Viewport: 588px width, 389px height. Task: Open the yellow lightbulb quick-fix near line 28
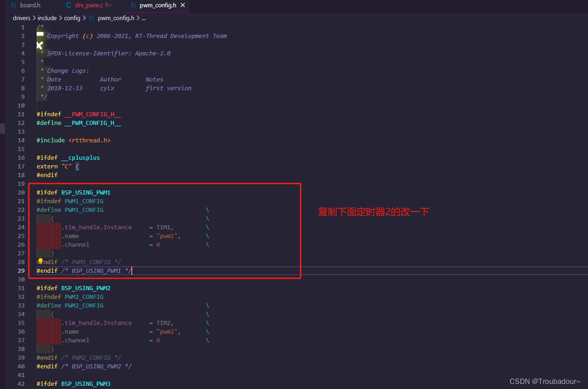point(40,260)
